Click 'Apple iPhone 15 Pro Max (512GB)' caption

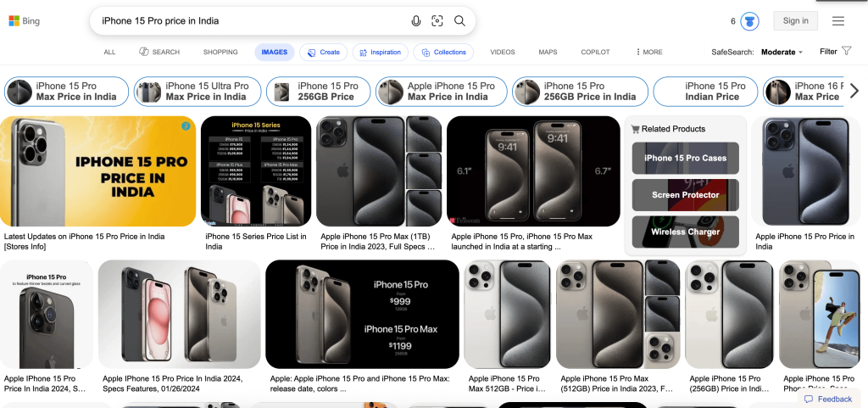click(617, 383)
